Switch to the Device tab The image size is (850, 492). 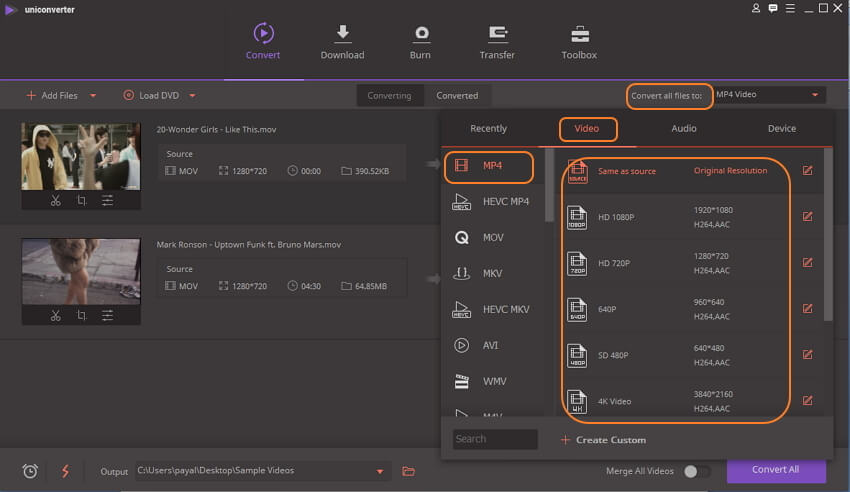pyautogui.click(x=782, y=128)
